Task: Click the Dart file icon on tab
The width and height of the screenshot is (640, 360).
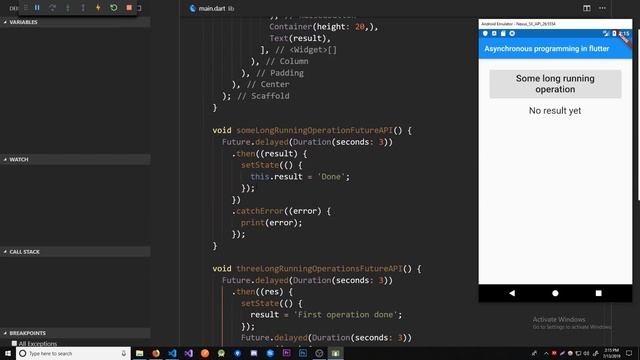Action: pyautogui.click(x=192, y=8)
